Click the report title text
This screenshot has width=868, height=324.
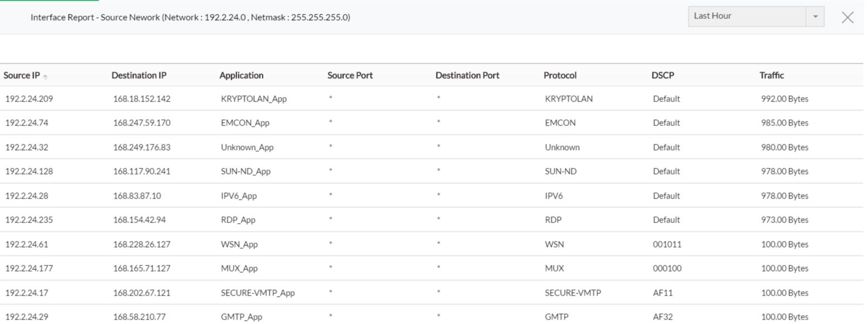click(x=190, y=17)
